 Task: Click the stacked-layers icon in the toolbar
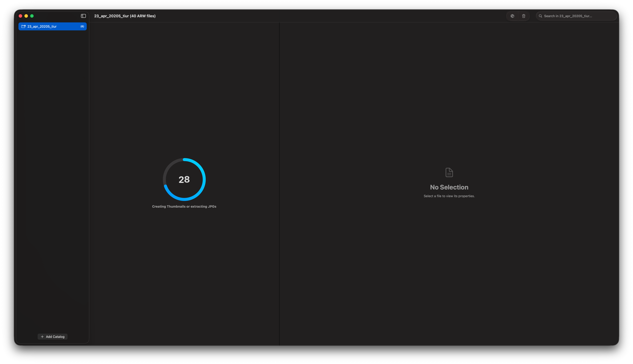(512, 16)
